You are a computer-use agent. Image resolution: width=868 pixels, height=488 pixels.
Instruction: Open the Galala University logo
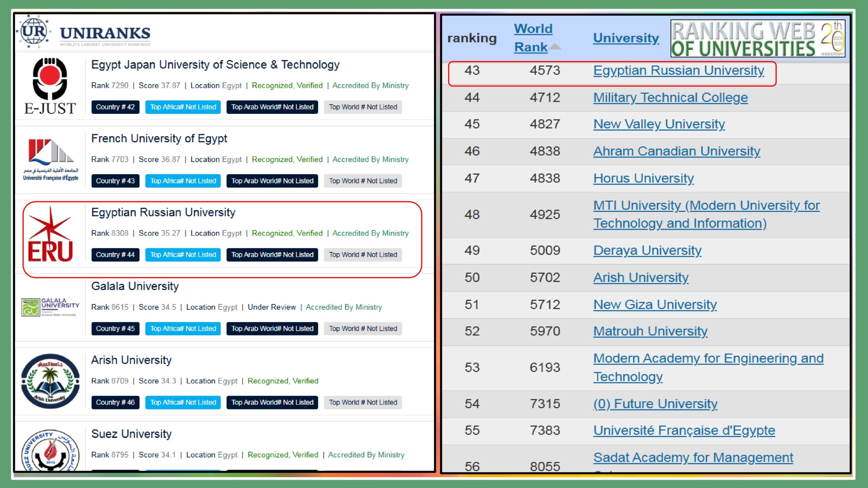pos(50,307)
